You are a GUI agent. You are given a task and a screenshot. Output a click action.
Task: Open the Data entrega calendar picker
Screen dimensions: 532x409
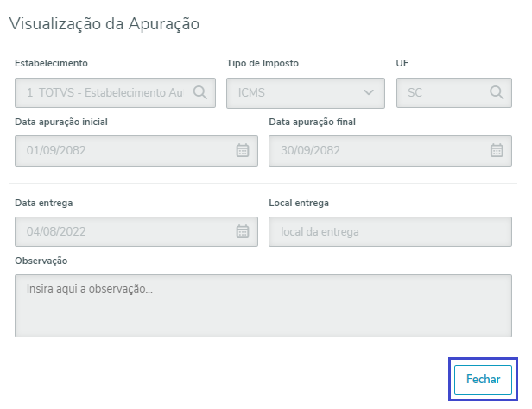pos(243,231)
